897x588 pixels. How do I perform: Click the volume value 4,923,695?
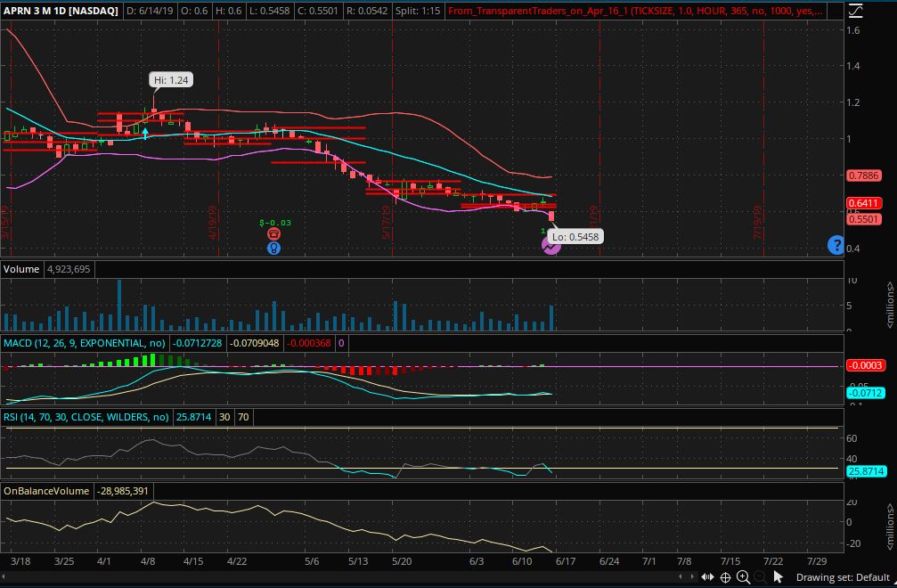coord(68,269)
